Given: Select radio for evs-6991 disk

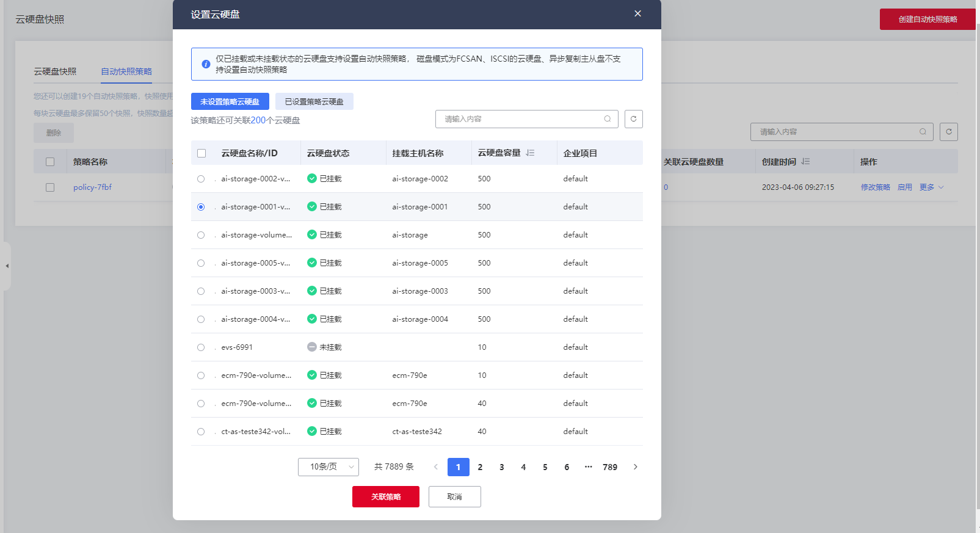Looking at the screenshot, I should coord(201,347).
